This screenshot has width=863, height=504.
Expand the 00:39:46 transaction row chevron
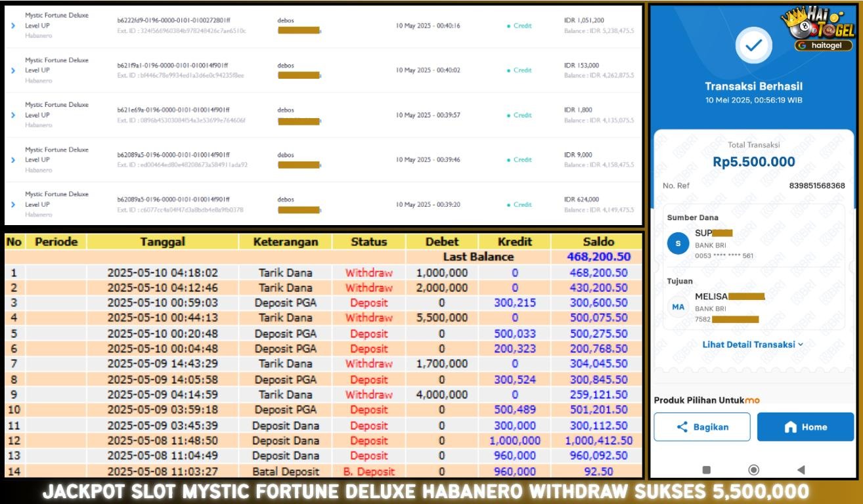tap(13, 159)
